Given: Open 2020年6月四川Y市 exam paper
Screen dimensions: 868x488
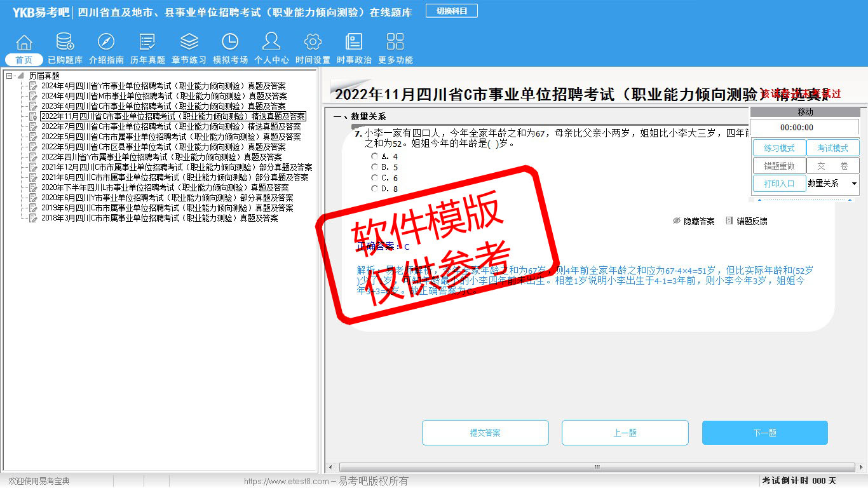Looking at the screenshot, I should click(x=167, y=198).
